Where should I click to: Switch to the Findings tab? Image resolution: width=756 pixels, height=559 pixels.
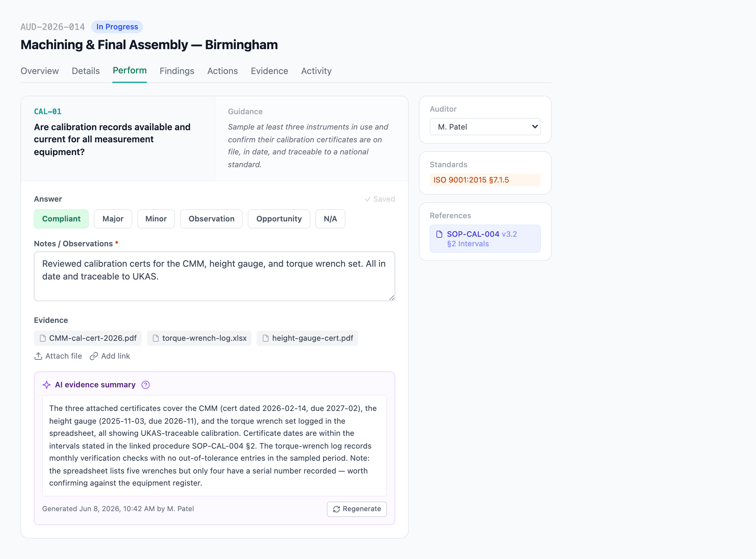(177, 71)
